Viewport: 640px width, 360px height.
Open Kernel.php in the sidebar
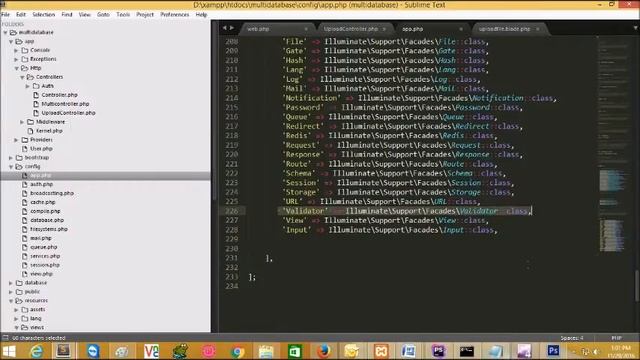pos(49,131)
